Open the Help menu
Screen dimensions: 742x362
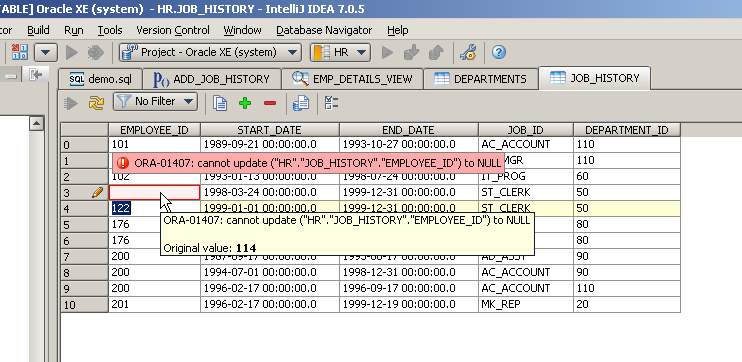pos(398,30)
